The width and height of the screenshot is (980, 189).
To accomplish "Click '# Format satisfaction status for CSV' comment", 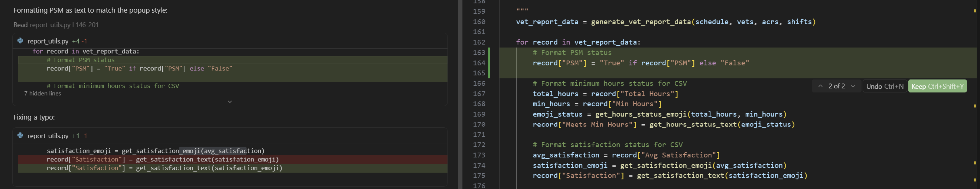I will click(608, 145).
